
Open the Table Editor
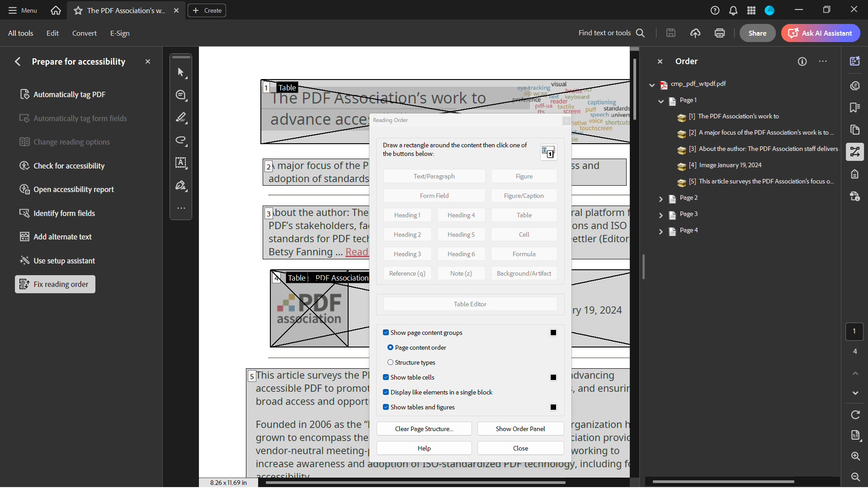tap(470, 304)
